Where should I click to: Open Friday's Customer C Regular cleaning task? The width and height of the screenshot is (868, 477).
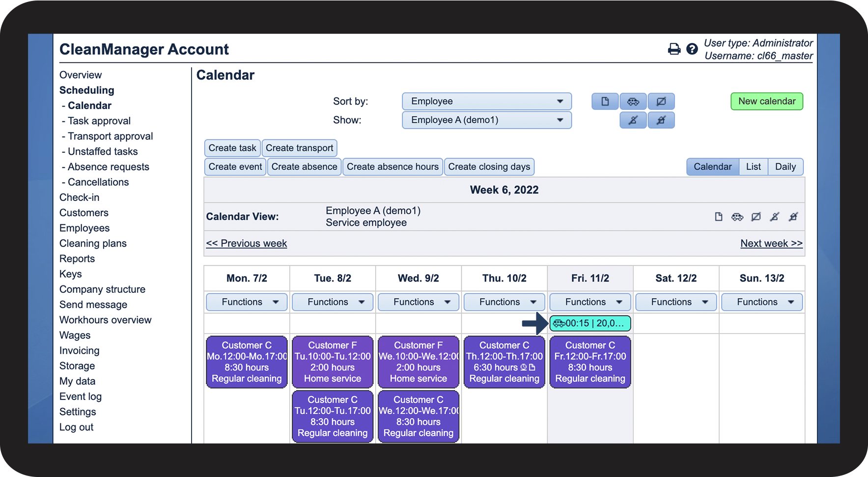click(x=590, y=362)
